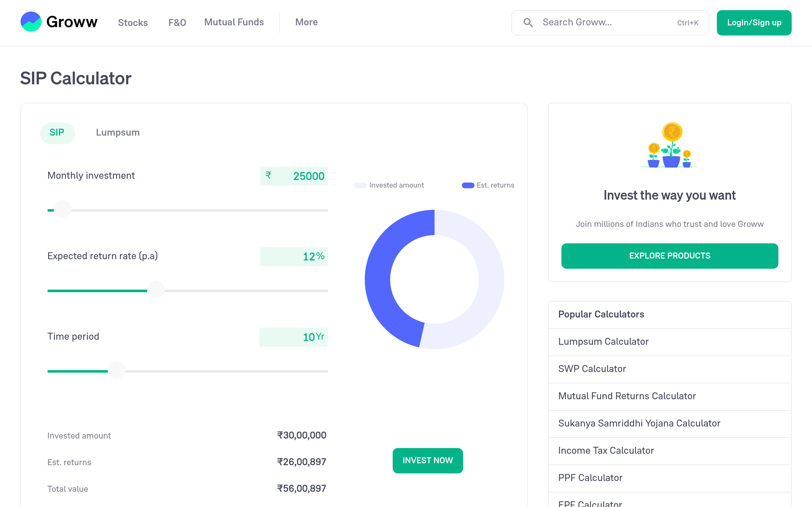Click the Est. returns legend marker
This screenshot has height=507, width=812.
[468, 185]
